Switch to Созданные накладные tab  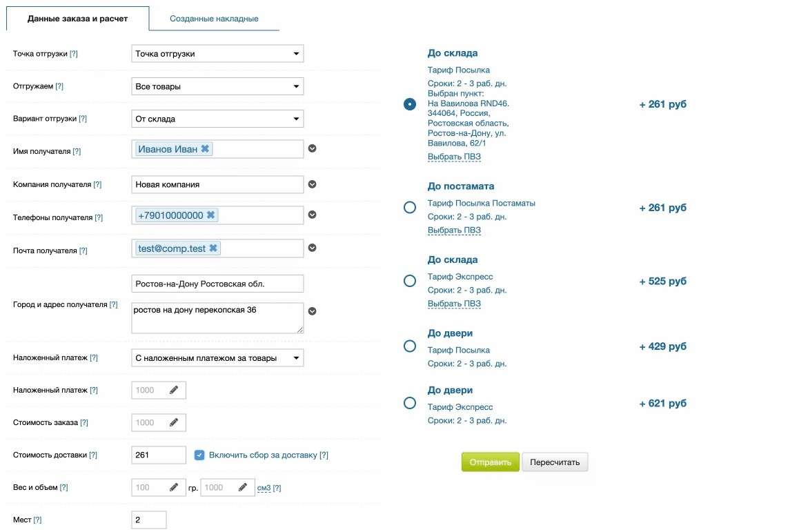point(214,19)
